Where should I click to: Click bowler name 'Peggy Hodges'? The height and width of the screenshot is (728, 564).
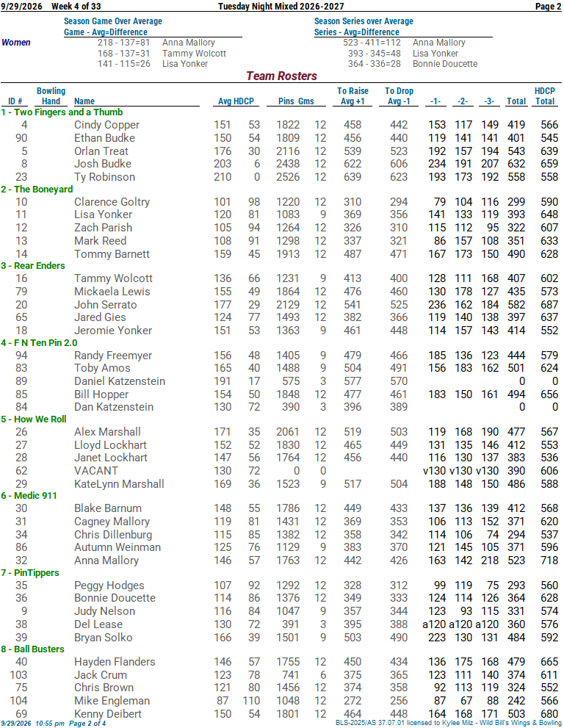click(109, 586)
